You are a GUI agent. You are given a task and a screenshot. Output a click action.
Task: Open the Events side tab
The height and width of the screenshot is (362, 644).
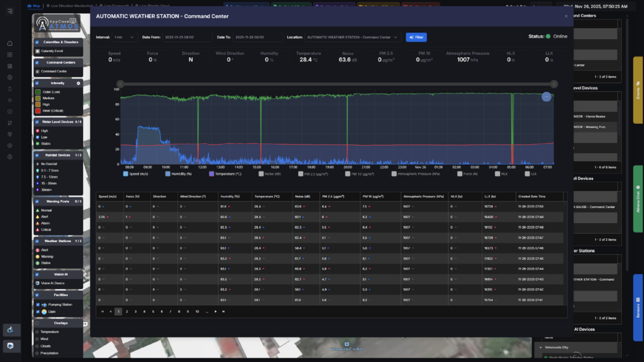pyautogui.click(x=638, y=90)
